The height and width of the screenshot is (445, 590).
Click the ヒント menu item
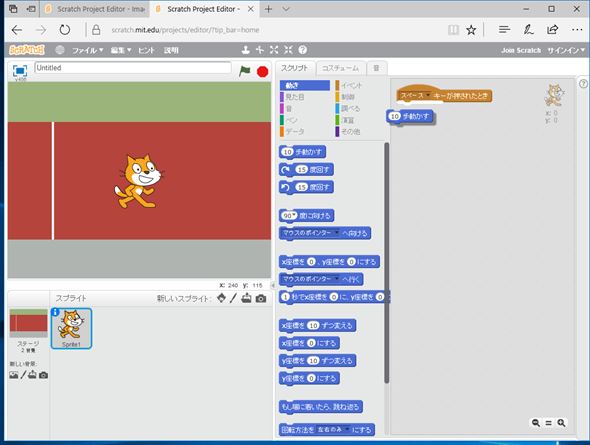coord(146,50)
